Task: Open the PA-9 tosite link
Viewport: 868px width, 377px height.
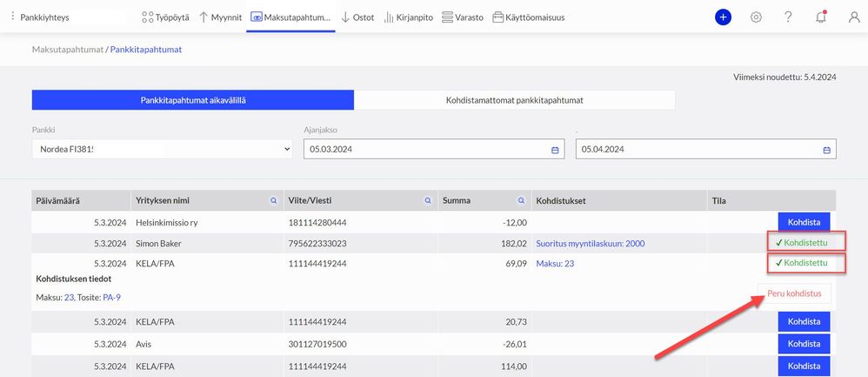Action: [112, 298]
